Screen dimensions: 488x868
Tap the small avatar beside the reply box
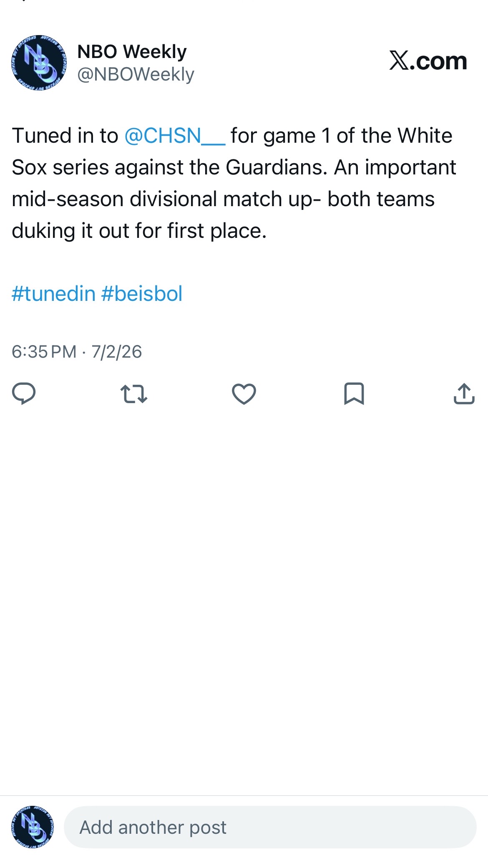pyautogui.click(x=33, y=827)
